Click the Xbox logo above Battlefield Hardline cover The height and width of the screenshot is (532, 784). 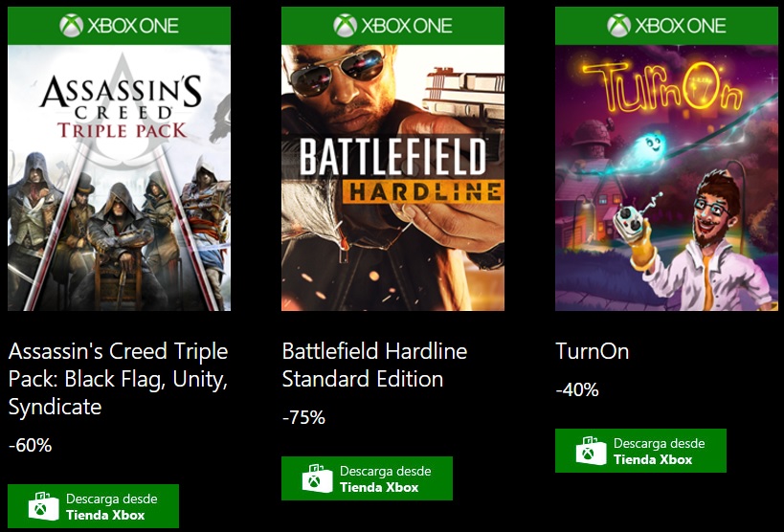pyautogui.click(x=346, y=26)
